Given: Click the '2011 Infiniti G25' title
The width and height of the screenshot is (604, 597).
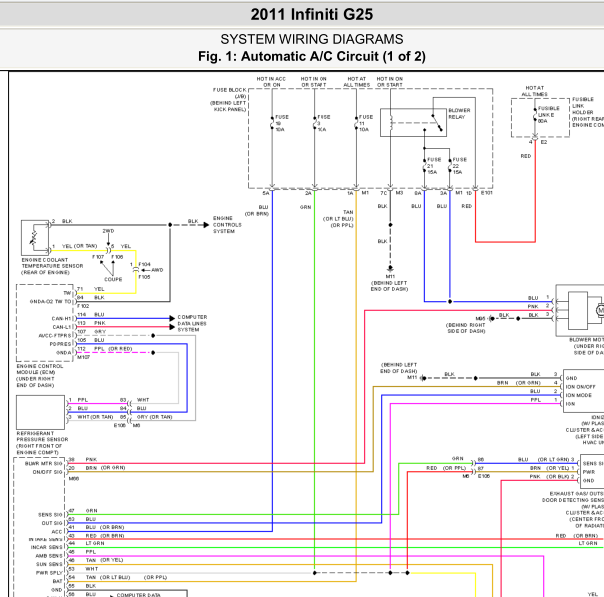Looking at the screenshot, I should click(312, 15).
